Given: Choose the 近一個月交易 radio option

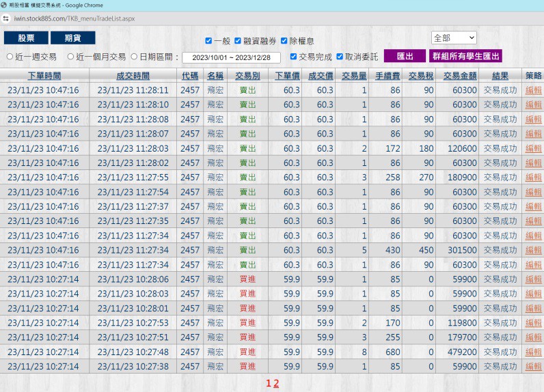Looking at the screenshot, I should 70,57.
